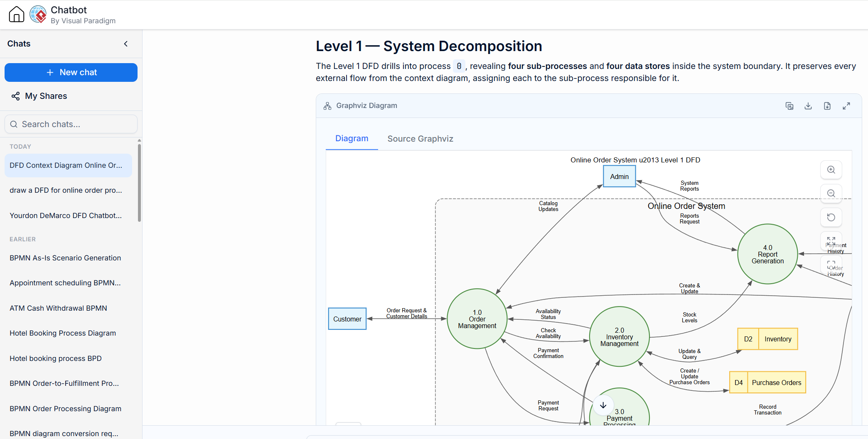The width and height of the screenshot is (868, 439).
Task: Reset the diagram view rotation icon
Action: 831,217
